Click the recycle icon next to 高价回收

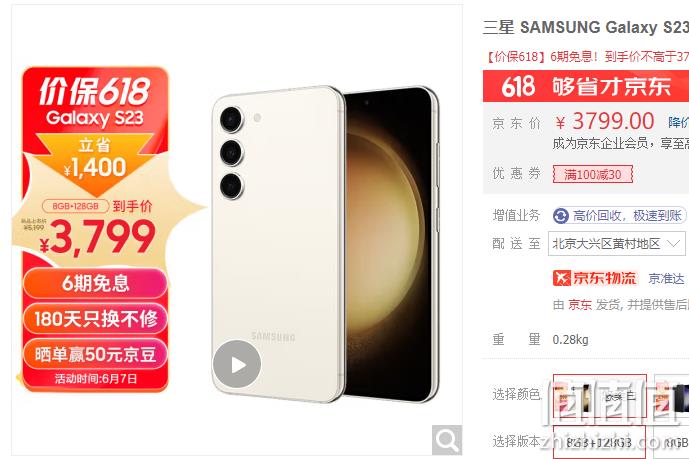click(561, 216)
